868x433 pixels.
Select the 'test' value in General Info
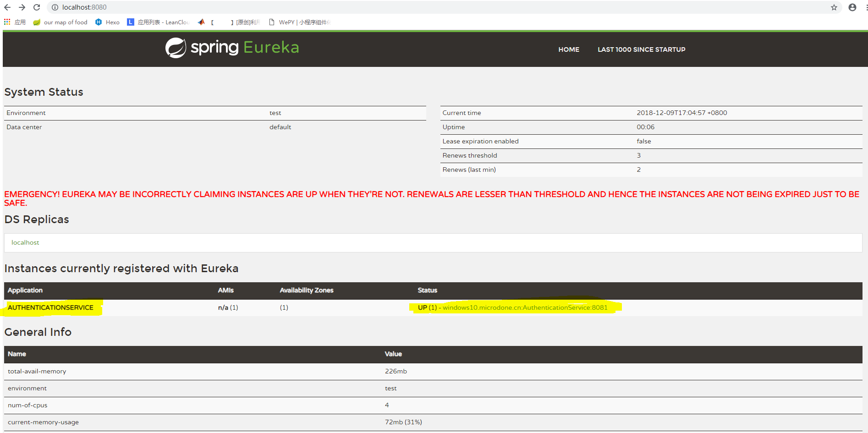(x=391, y=388)
